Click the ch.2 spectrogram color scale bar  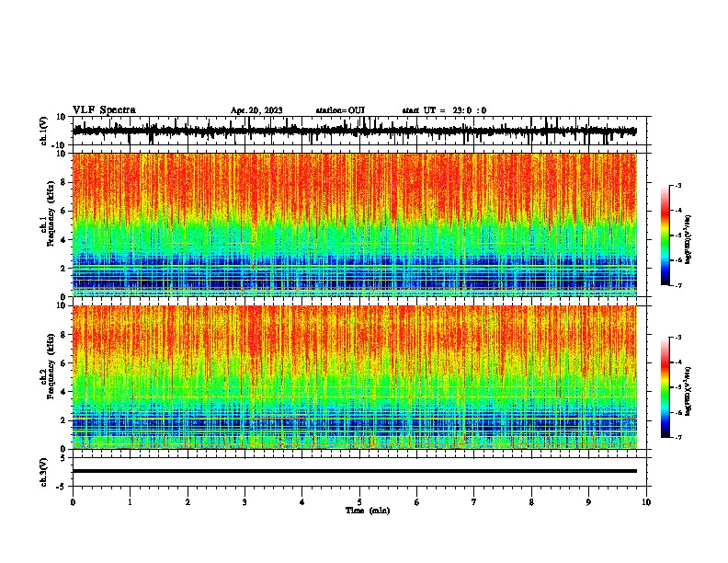(665, 387)
